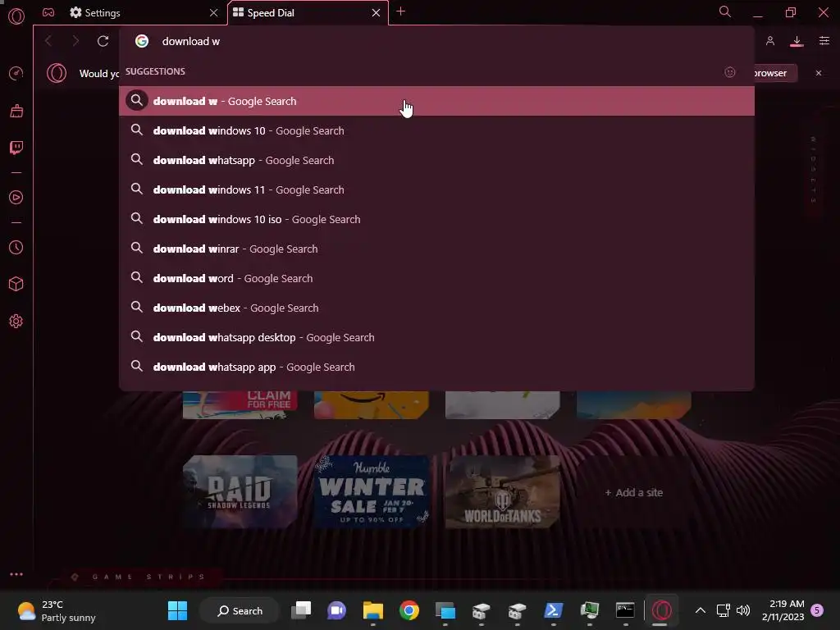
Task: Select suggestion "download word"
Action: tap(436, 277)
